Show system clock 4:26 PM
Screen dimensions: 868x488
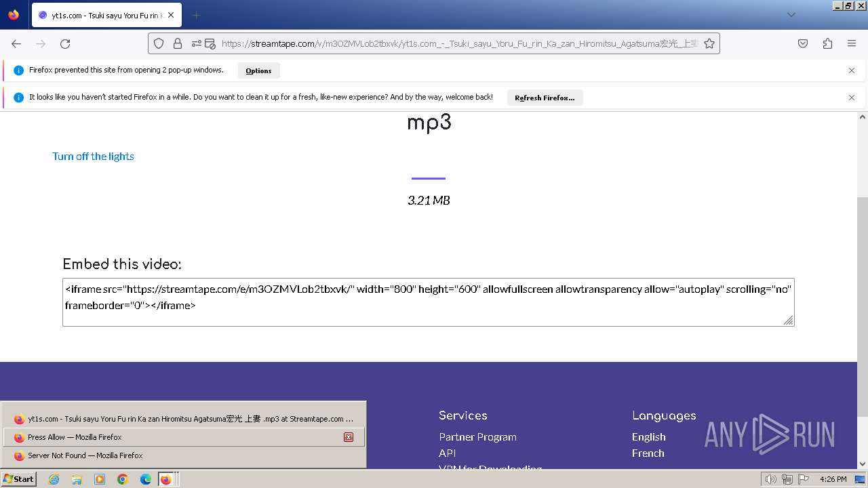[x=833, y=479]
